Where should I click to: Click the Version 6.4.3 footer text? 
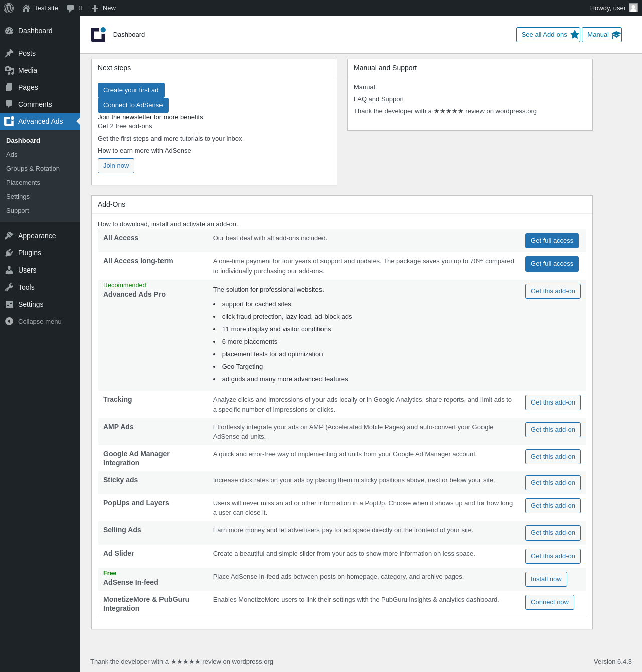pyautogui.click(x=613, y=662)
